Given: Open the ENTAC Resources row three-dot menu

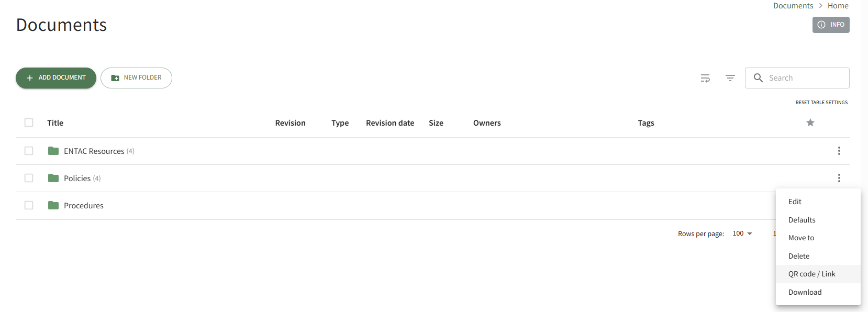Looking at the screenshot, I should tap(839, 151).
